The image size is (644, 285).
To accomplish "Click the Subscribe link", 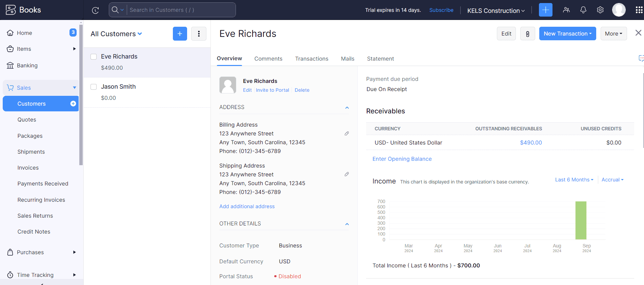I will coord(441,10).
